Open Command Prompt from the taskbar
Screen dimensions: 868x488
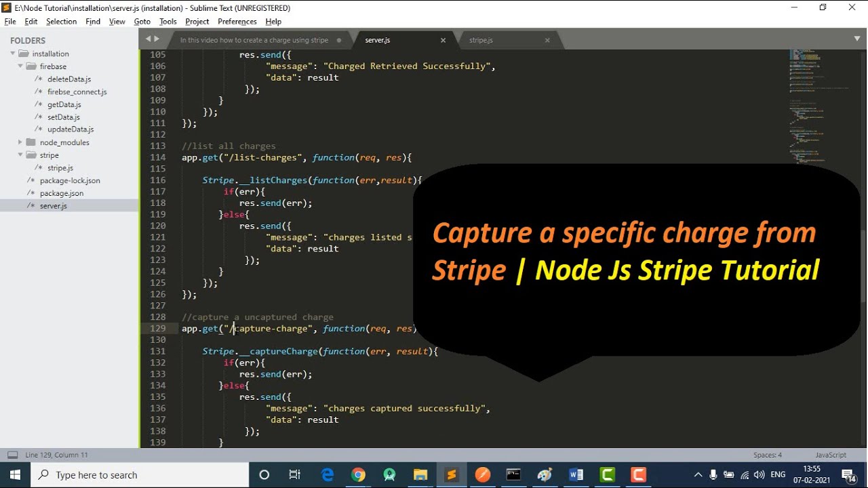514,474
